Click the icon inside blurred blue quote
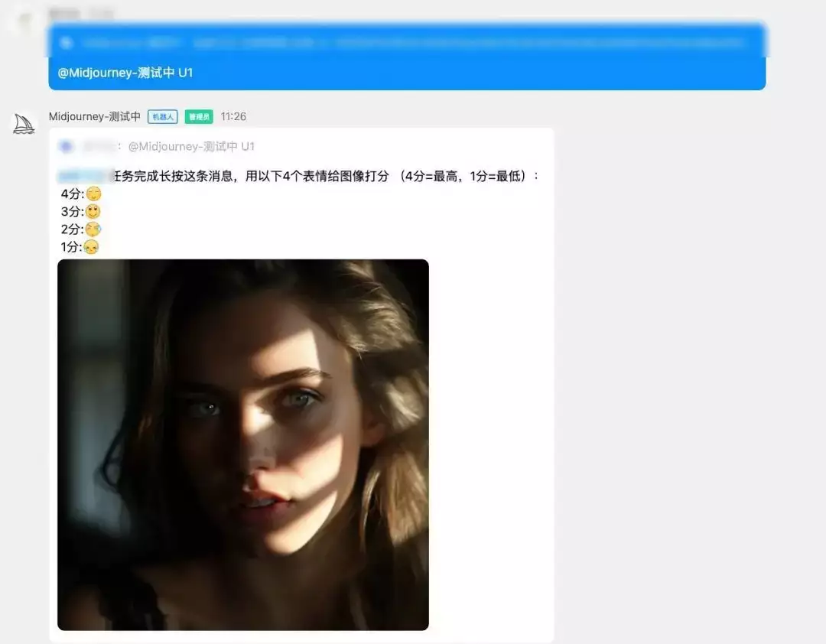The width and height of the screenshot is (826, 644). [67, 43]
